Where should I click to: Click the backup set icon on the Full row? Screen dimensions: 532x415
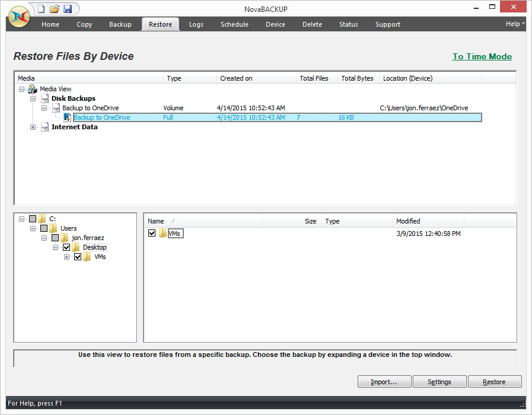click(67, 117)
